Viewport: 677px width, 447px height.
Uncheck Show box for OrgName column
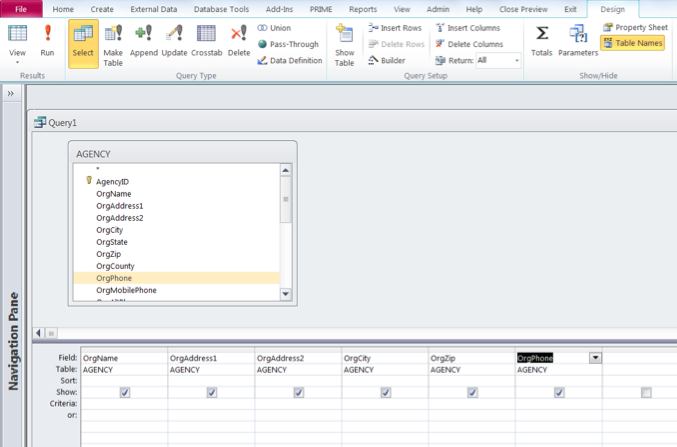(x=124, y=393)
